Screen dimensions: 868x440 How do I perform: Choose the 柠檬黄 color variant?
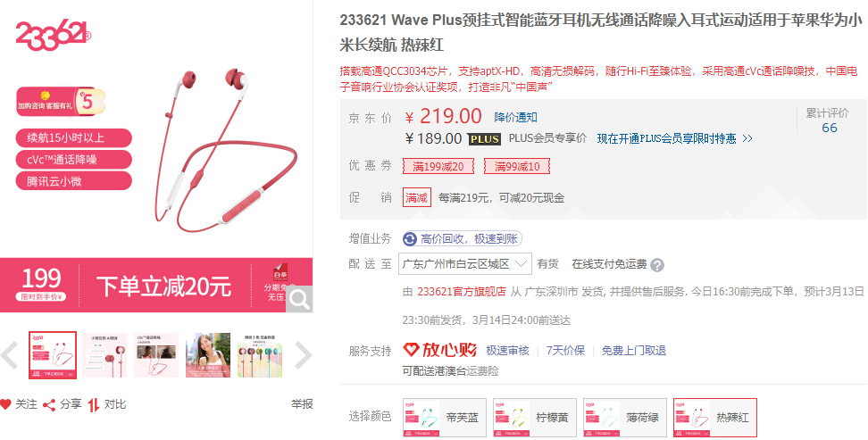[x=535, y=418]
